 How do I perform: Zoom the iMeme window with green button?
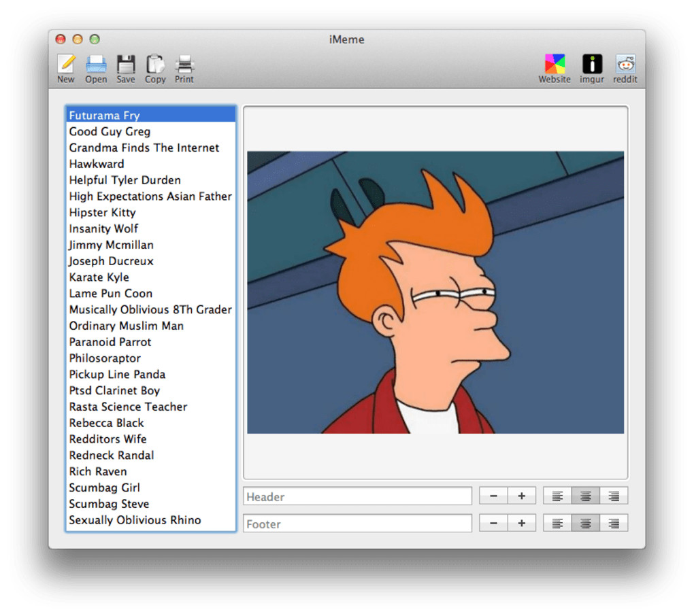pyautogui.click(x=95, y=39)
